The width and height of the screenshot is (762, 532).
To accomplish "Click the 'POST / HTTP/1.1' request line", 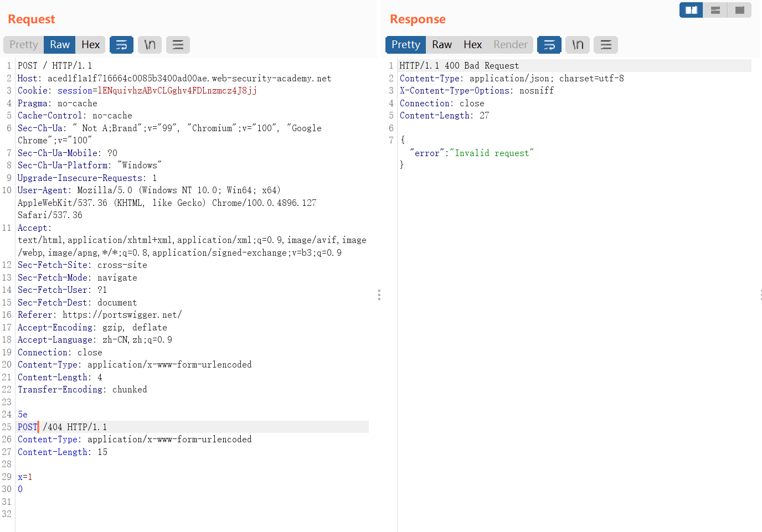I will click(55, 66).
